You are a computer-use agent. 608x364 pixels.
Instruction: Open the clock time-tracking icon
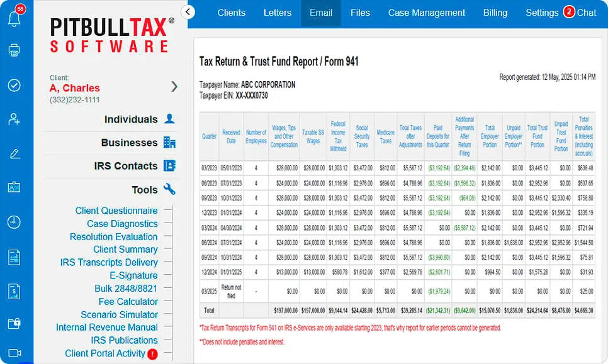(x=14, y=221)
